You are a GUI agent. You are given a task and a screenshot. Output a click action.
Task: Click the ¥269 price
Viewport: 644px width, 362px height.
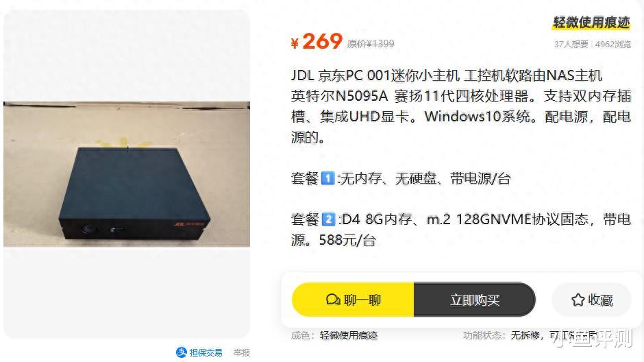pos(317,42)
